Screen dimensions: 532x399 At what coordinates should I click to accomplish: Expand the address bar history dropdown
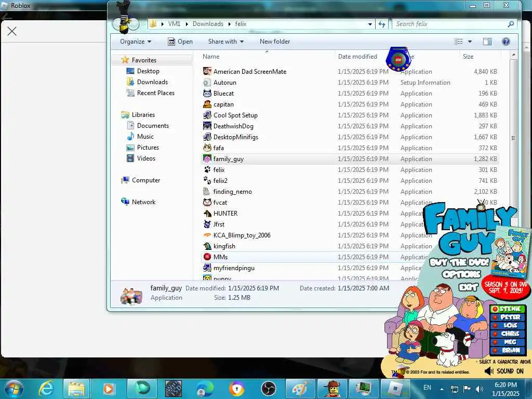tap(370, 24)
